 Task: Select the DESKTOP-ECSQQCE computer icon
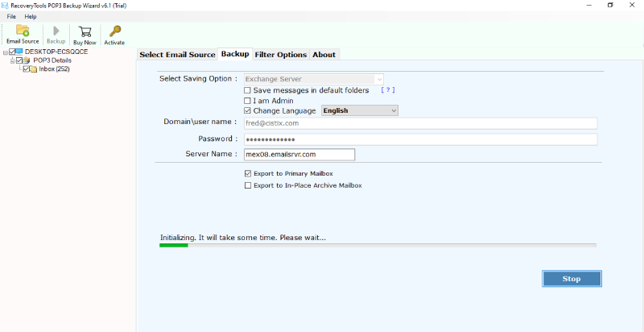pos(19,52)
